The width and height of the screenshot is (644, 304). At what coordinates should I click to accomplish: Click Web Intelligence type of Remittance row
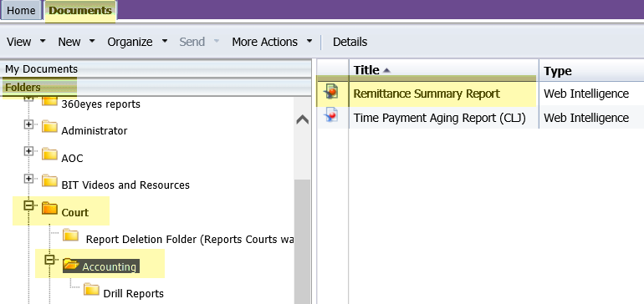586,94
